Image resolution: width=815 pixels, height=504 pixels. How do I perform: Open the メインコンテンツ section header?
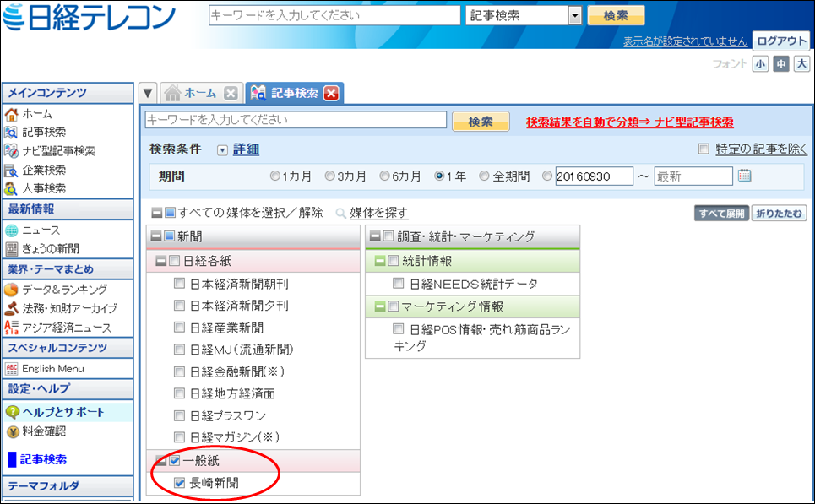(68, 93)
